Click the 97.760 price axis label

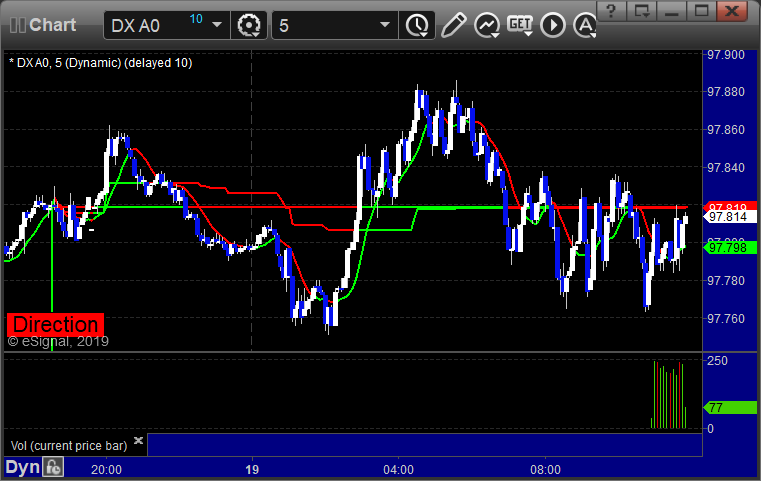coord(726,318)
